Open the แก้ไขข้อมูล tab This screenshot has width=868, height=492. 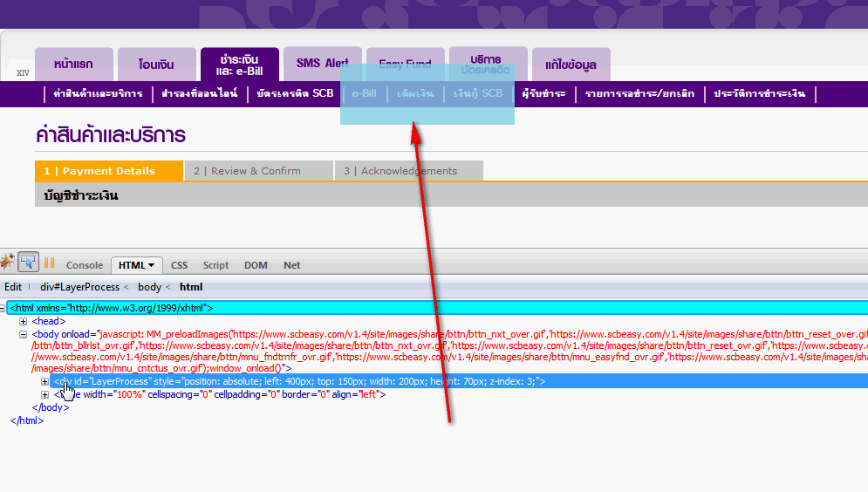click(571, 65)
